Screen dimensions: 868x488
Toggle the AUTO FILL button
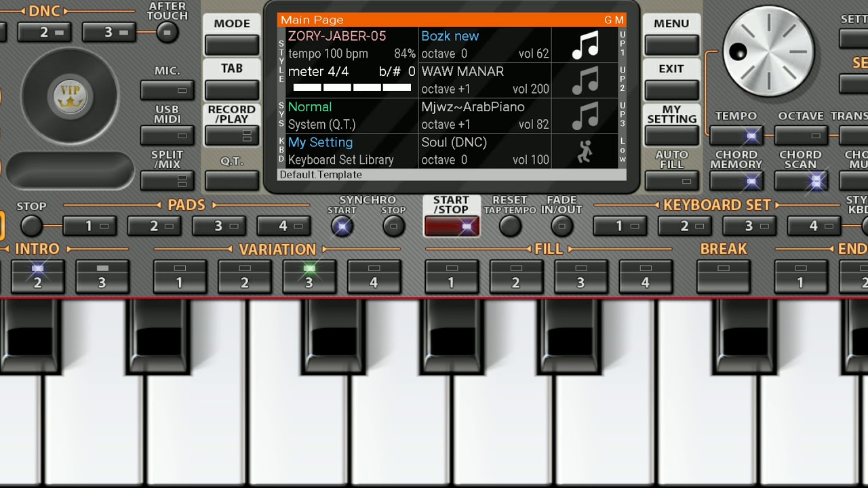coord(671,180)
